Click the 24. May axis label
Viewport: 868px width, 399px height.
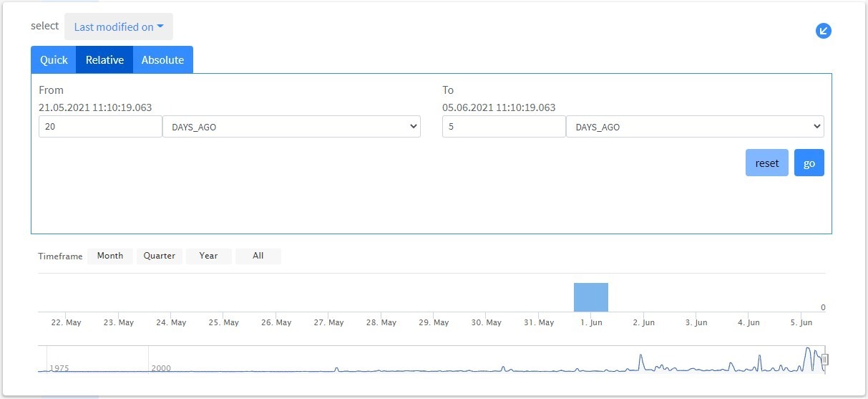point(171,322)
